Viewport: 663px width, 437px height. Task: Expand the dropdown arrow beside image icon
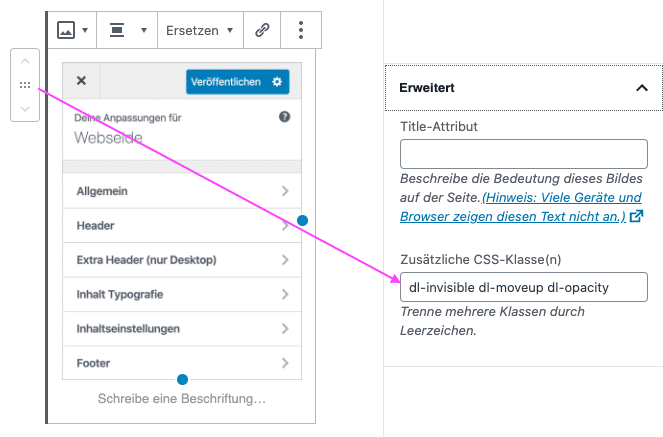[x=85, y=30]
